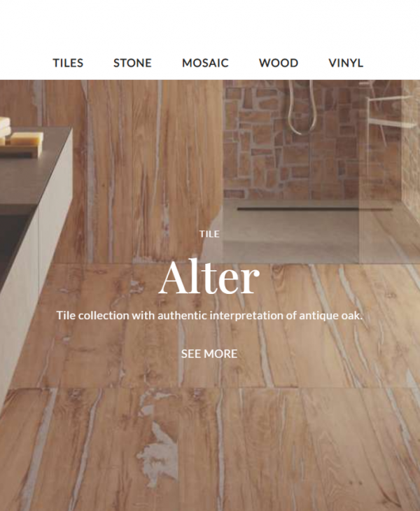Open the TILES navigation menu
Viewport: 420px width, 511px height.
(x=68, y=63)
